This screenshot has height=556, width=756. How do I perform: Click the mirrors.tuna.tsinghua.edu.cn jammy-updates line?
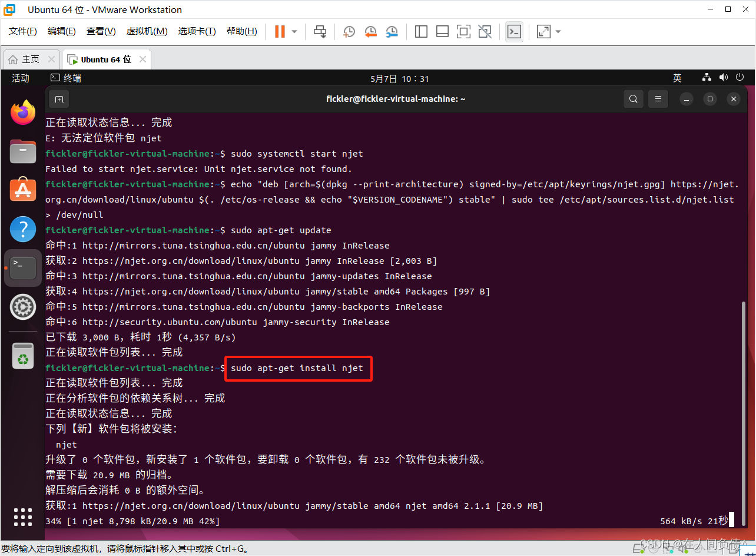pyautogui.click(x=238, y=276)
